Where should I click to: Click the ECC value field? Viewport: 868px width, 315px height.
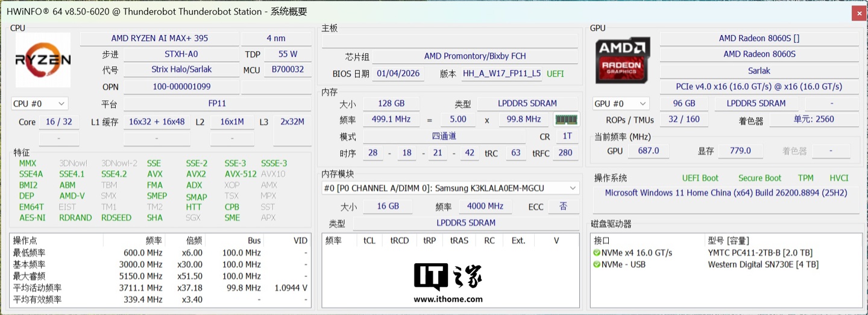coord(563,206)
